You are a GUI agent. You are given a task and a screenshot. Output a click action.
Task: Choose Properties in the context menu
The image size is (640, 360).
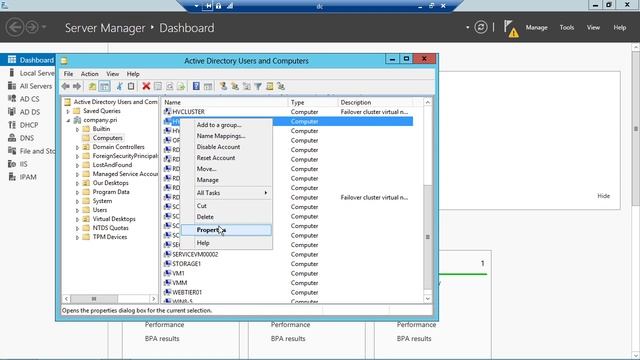(226, 230)
